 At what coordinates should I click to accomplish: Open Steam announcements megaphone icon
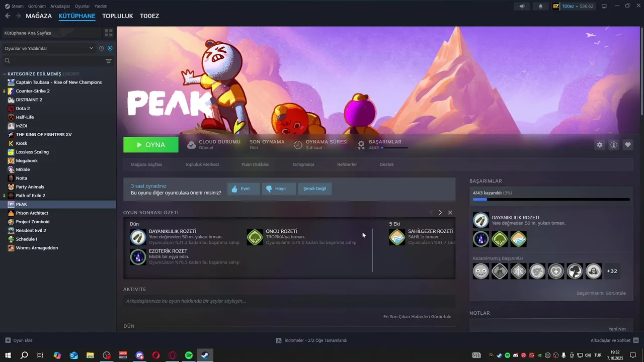pos(522,6)
